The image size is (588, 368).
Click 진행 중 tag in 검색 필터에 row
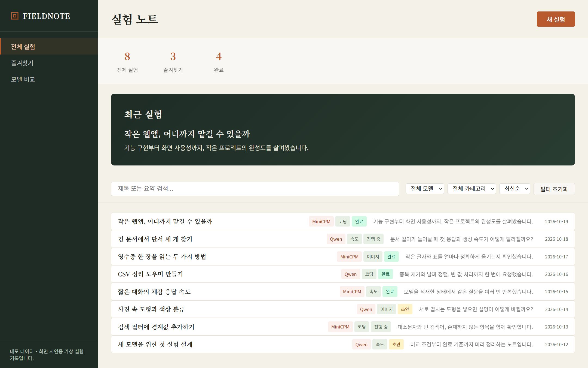[381, 327]
